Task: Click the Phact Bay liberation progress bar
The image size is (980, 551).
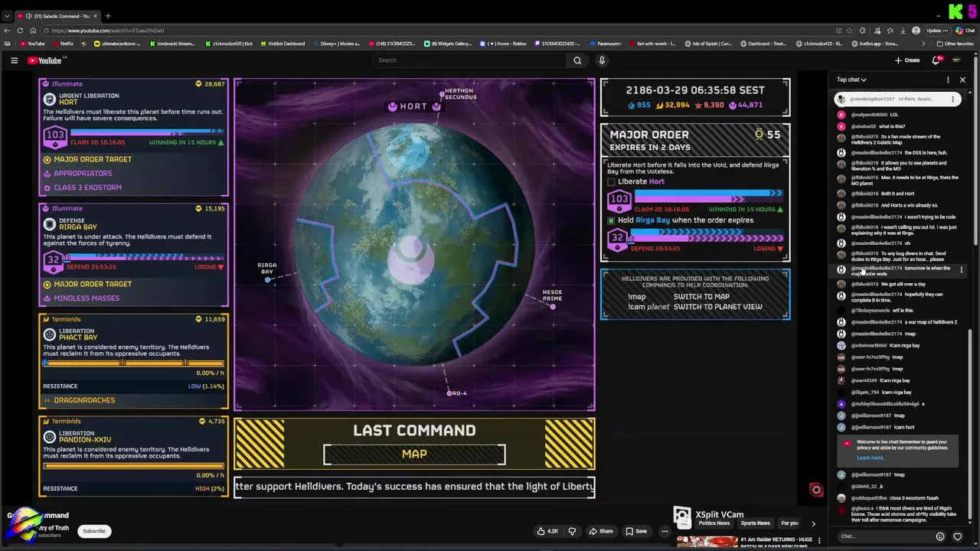Action: point(134,364)
